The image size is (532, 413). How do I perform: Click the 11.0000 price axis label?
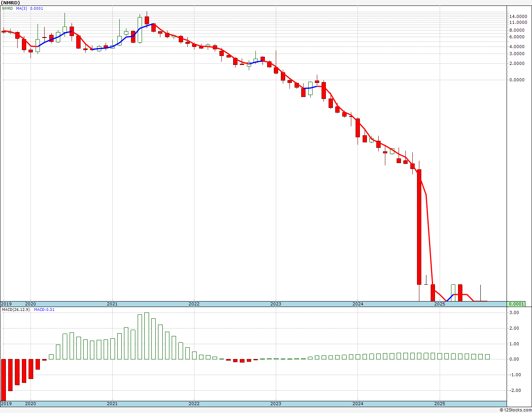518,23
